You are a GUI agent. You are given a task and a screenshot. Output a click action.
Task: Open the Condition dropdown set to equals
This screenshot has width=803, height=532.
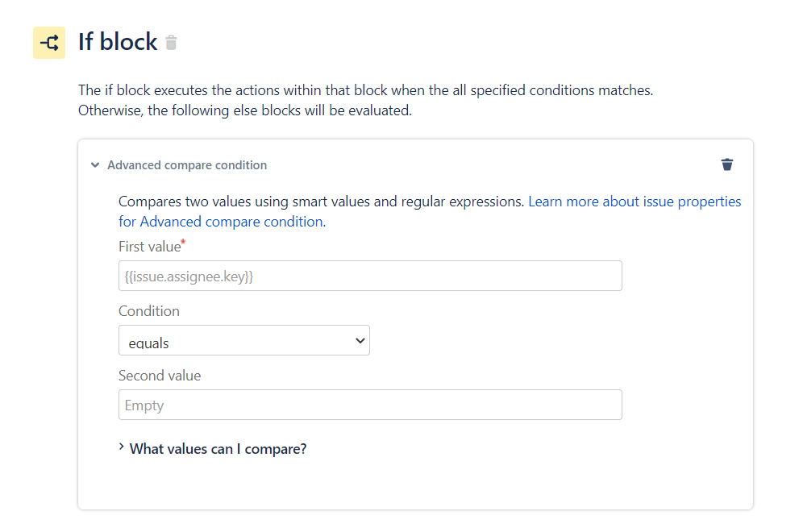pyautogui.click(x=243, y=341)
